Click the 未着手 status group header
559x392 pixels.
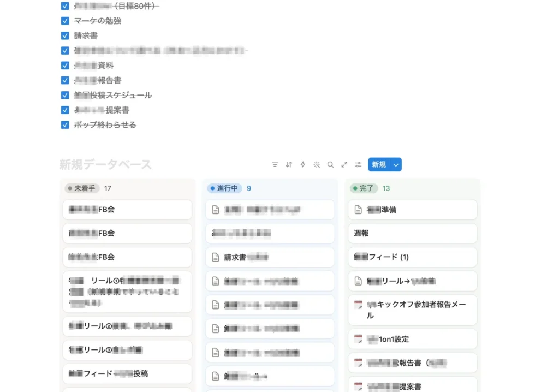pos(81,188)
